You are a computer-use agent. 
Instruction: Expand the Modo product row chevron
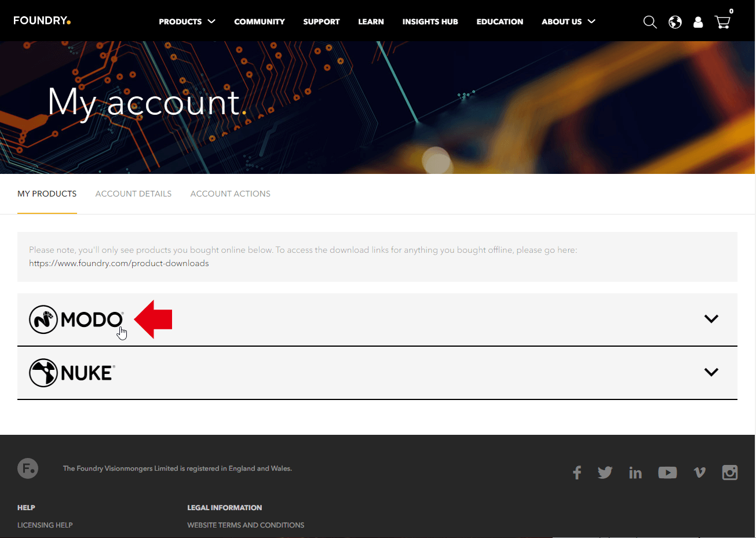(711, 319)
